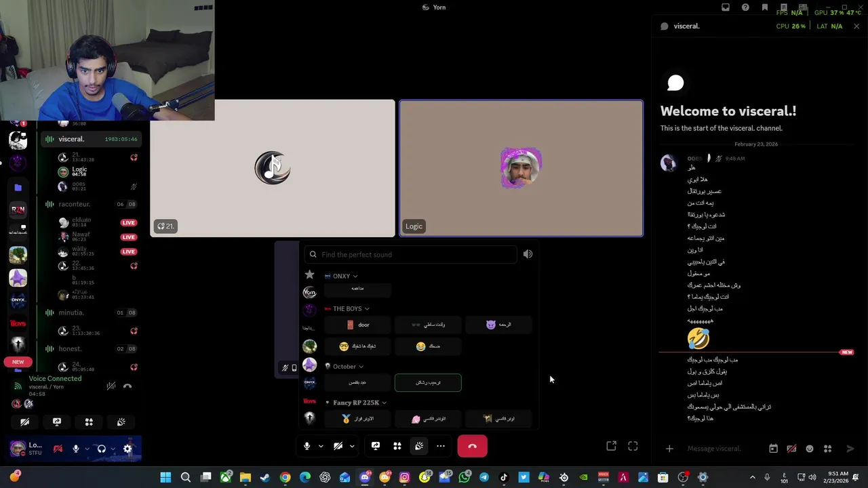
Task: Toggle camera in call controls bar
Action: coord(338,446)
